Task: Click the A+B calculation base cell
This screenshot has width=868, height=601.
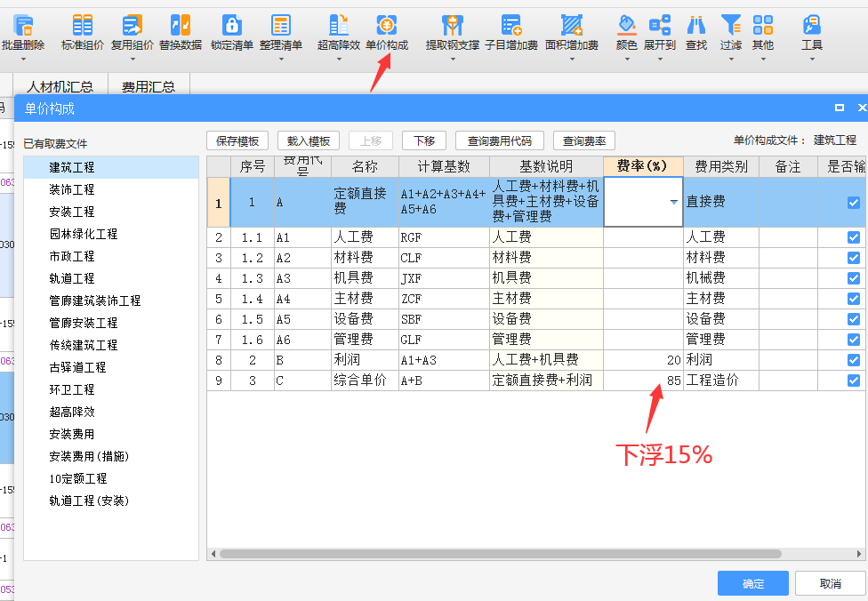Action: point(444,381)
